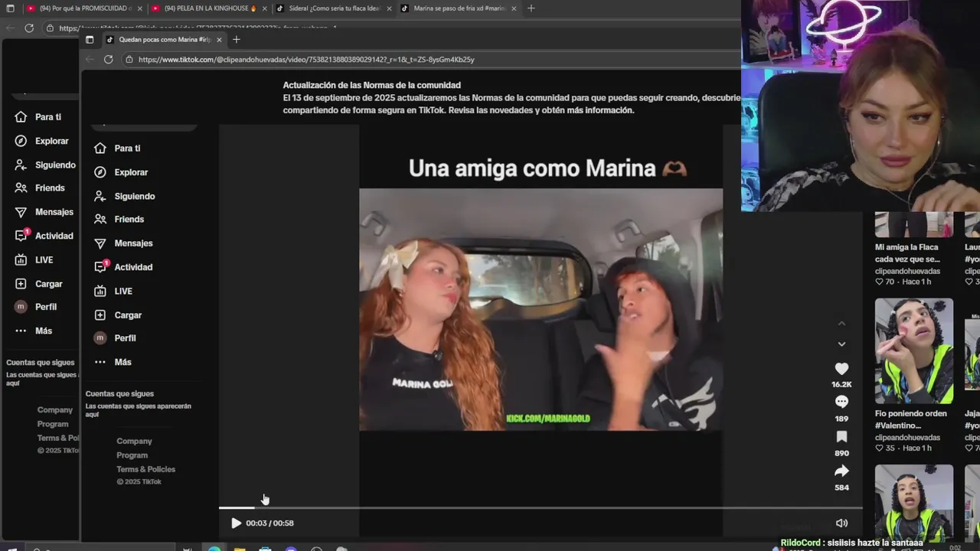Screen dimensions: 980x551
Task: Open Siguiendo in front TikTok sidebar
Action: (x=124, y=196)
